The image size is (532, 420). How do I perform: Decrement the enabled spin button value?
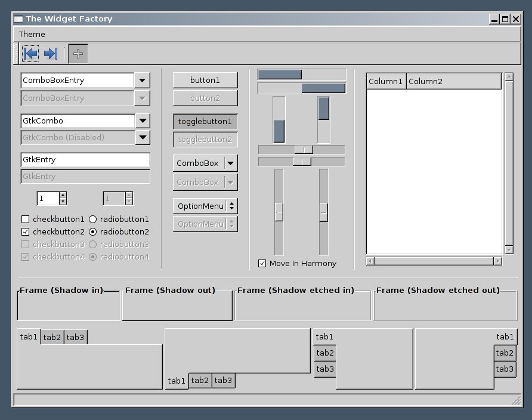(63, 202)
